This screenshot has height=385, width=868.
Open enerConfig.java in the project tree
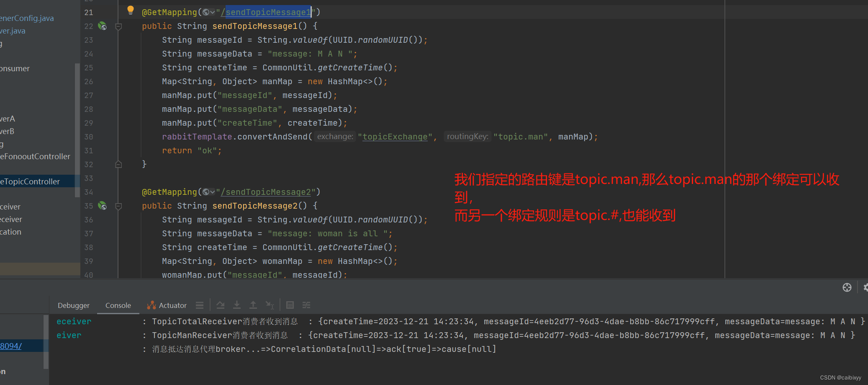[27, 18]
